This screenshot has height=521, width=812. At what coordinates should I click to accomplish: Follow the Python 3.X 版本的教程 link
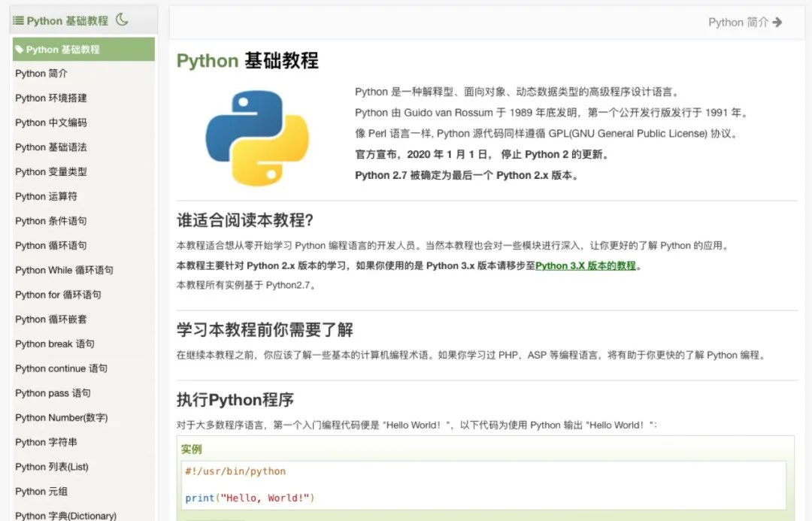[x=586, y=265]
